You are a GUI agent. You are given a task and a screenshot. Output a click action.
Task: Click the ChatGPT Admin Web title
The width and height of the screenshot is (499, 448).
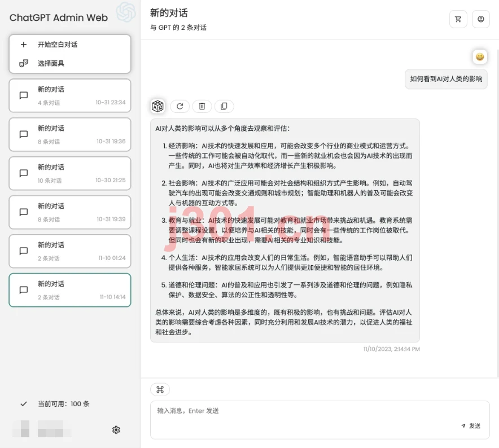tap(59, 17)
